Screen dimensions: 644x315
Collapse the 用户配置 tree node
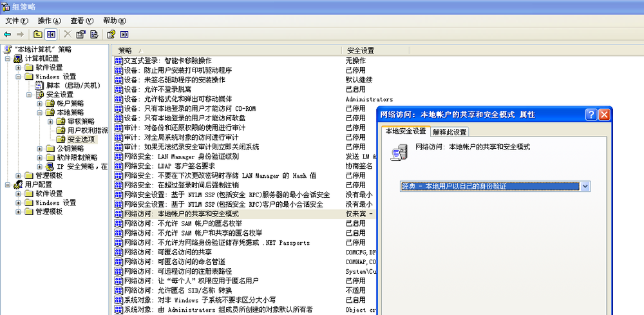[x=8, y=184]
